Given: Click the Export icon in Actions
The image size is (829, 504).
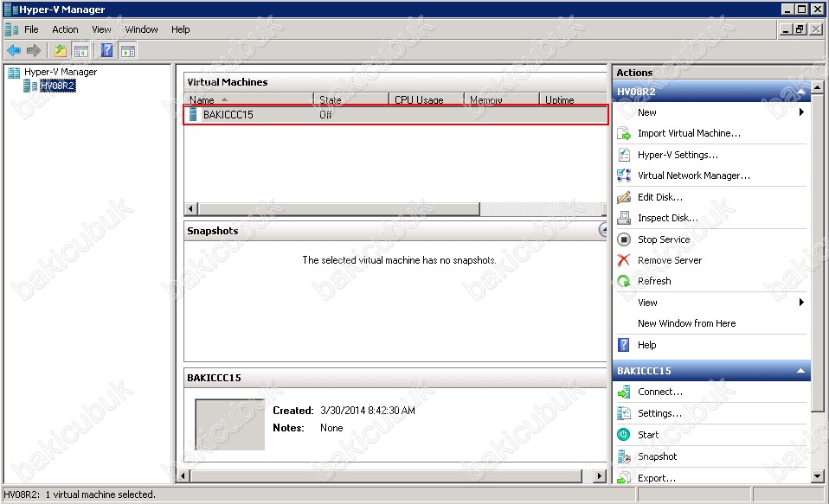Looking at the screenshot, I should click(x=624, y=477).
